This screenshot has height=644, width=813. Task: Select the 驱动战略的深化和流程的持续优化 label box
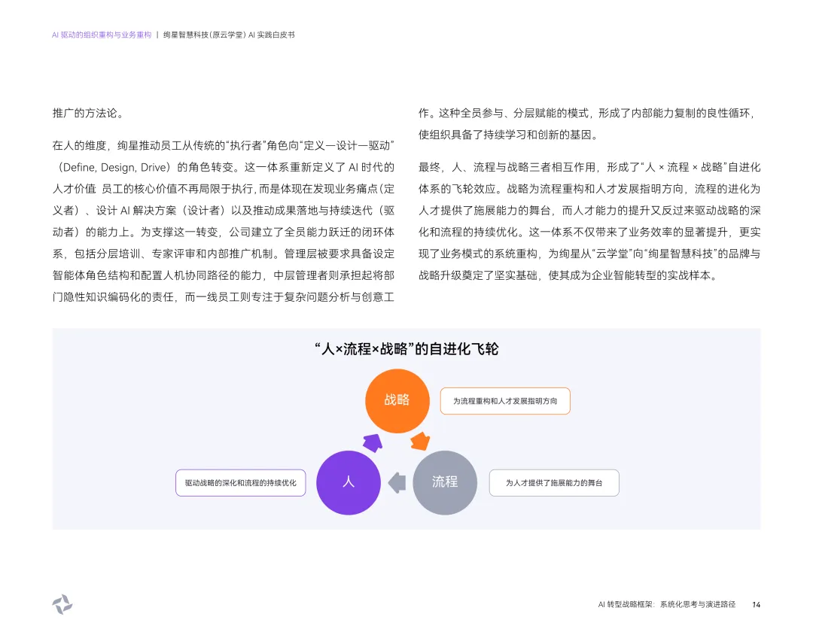click(x=241, y=483)
